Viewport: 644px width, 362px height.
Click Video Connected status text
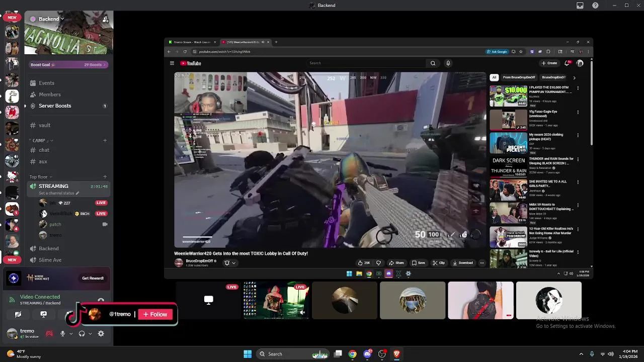pos(40,297)
